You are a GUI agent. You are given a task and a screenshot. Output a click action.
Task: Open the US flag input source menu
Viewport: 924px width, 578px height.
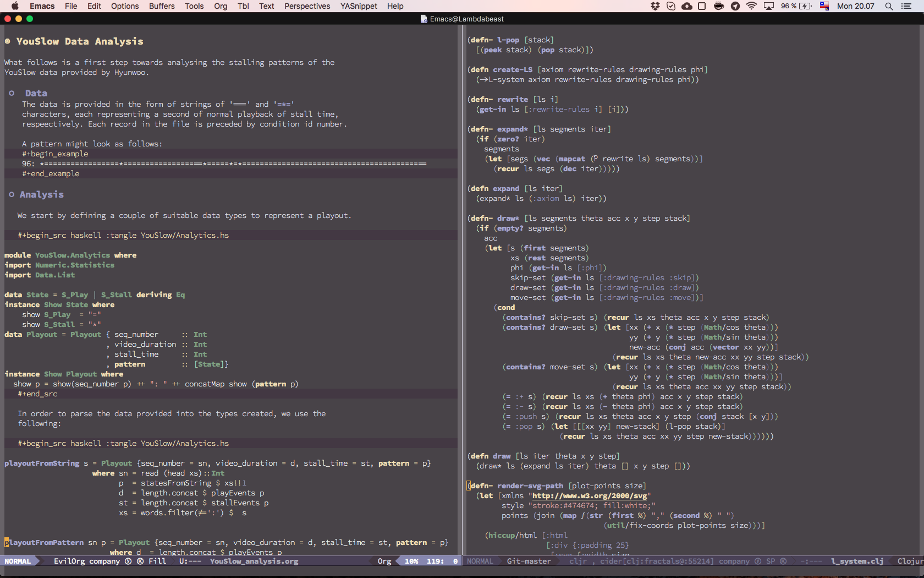(824, 6)
